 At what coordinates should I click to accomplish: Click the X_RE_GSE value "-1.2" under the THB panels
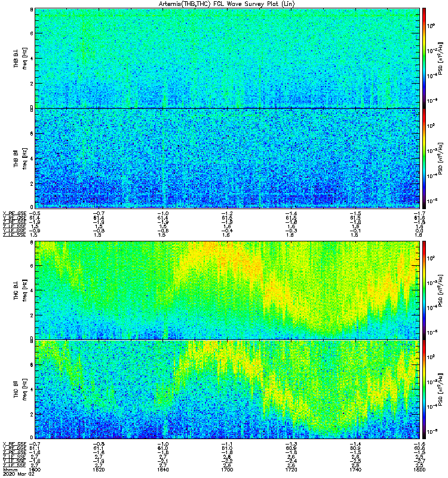pyautogui.click(x=227, y=214)
